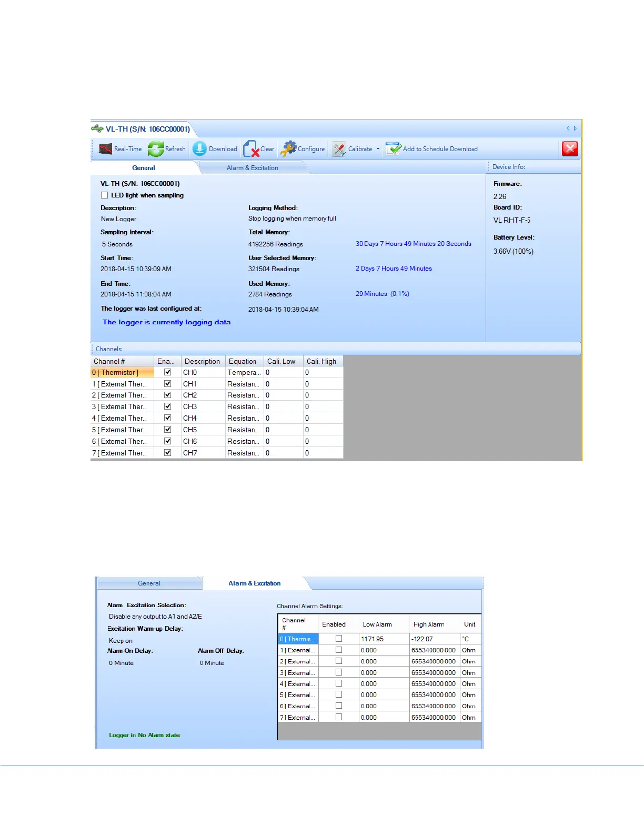Click the 2 Days 7 Hours 49 Minutes text
This screenshot has height=834, width=644.
(394, 269)
